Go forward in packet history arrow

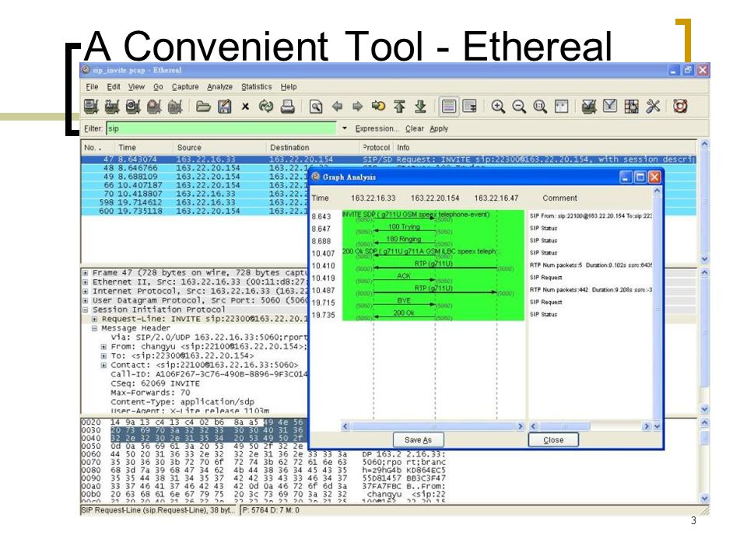point(357,107)
